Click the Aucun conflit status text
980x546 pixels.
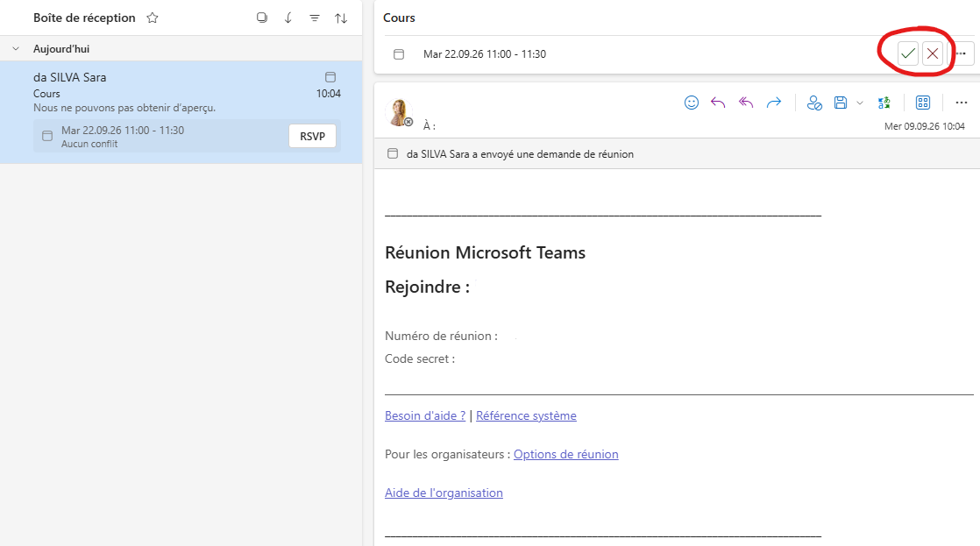(89, 144)
